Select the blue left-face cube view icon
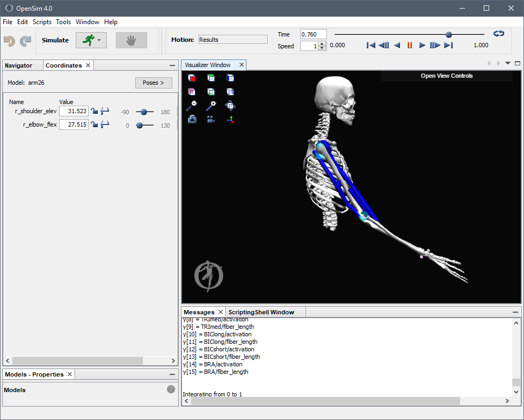This screenshot has height=420, width=524. (230, 78)
